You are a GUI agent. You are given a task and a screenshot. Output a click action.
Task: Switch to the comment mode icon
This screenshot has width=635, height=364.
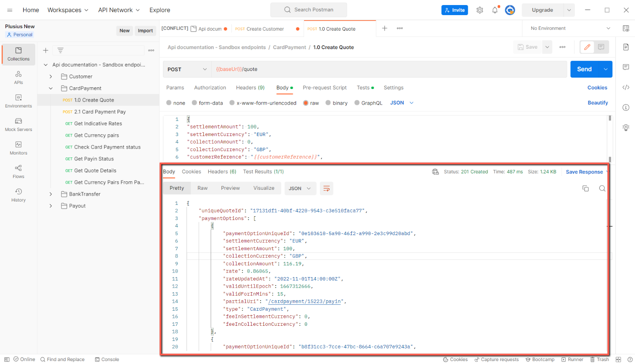point(601,47)
